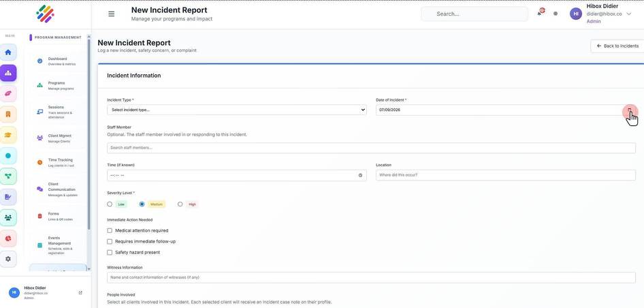Open the green people group rail icon
Image resolution: width=644 pixels, height=308 pixels.
pyautogui.click(x=8, y=217)
